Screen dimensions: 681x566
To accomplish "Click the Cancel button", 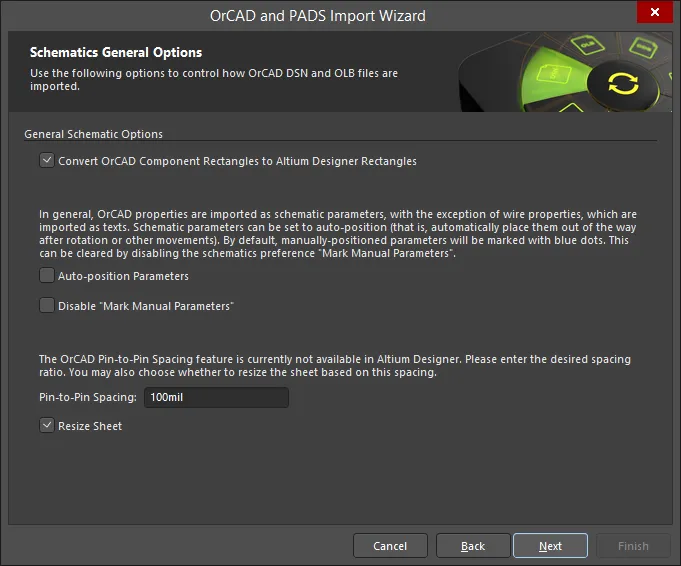I will 390,546.
